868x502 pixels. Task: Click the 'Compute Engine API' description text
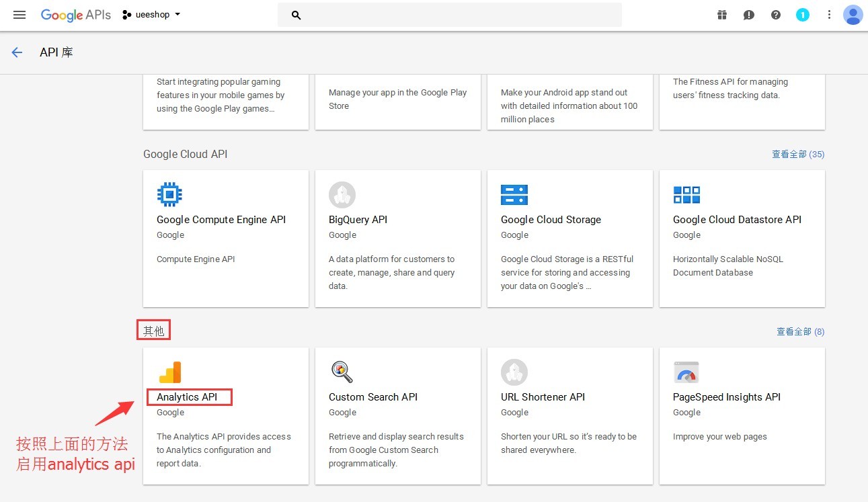pos(196,259)
